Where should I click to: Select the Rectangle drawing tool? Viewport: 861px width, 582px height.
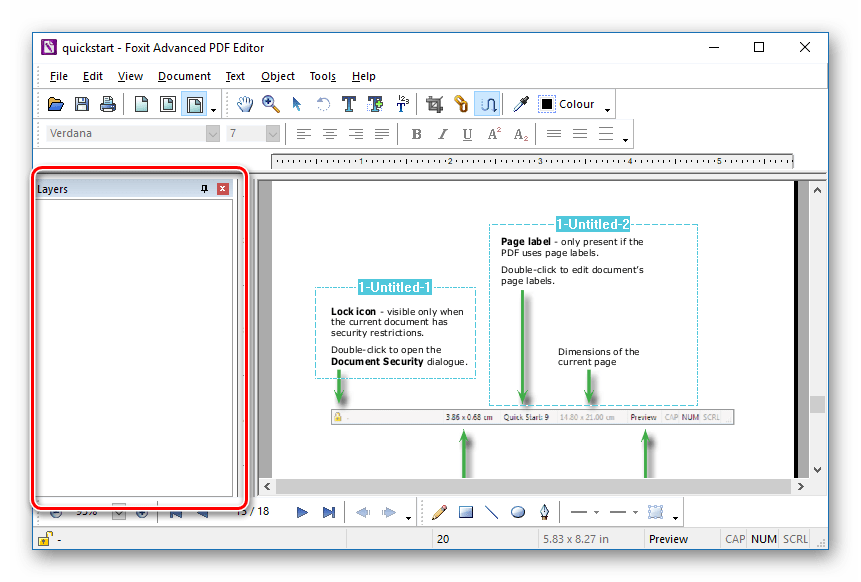tap(466, 512)
